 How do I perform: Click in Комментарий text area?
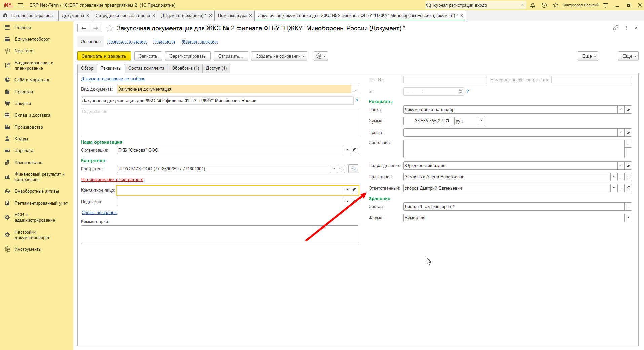tap(220, 235)
